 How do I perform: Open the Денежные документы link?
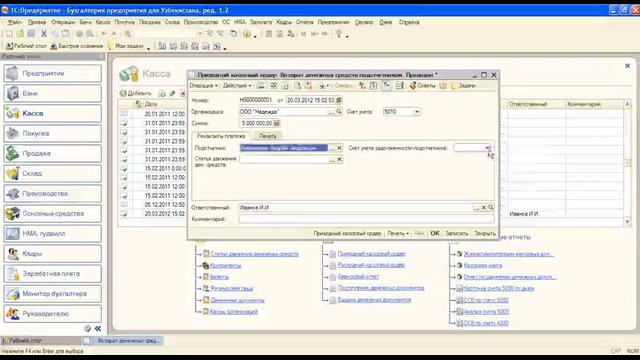pyautogui.click(x=237, y=300)
